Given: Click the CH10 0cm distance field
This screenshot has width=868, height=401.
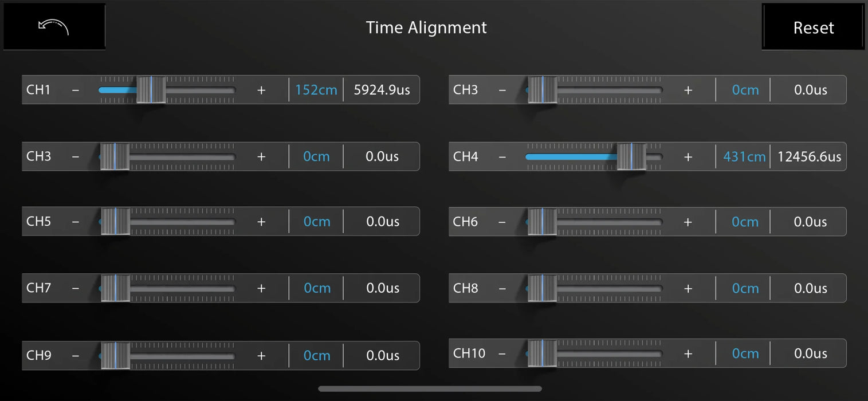Looking at the screenshot, I should click(x=745, y=353).
